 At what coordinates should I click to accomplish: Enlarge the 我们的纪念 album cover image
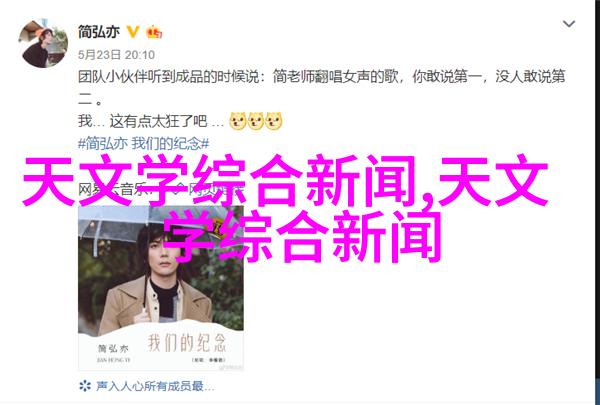point(161,288)
